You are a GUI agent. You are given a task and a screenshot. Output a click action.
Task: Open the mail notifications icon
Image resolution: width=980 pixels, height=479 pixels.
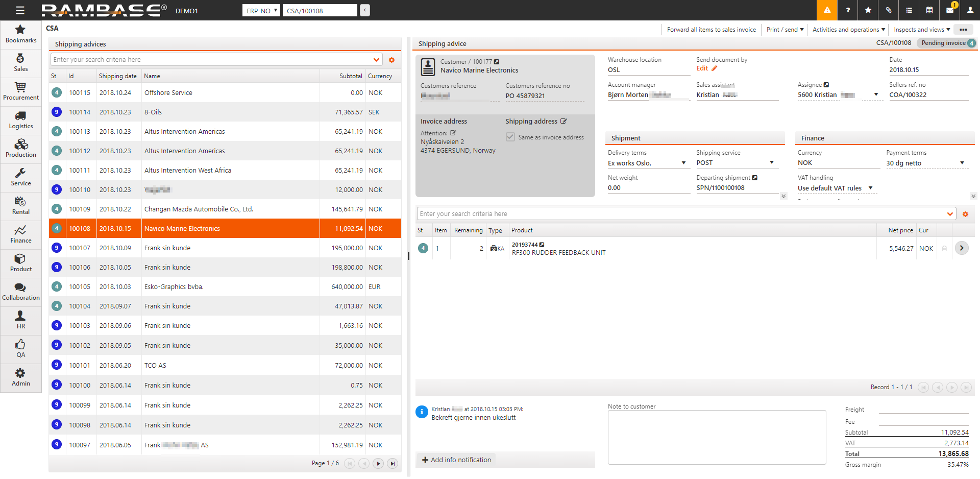click(x=949, y=10)
